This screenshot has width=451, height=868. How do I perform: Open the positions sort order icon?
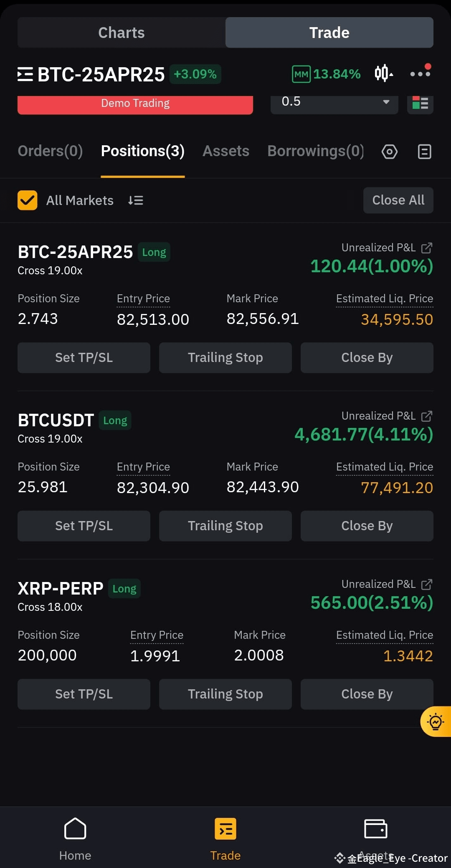click(136, 200)
